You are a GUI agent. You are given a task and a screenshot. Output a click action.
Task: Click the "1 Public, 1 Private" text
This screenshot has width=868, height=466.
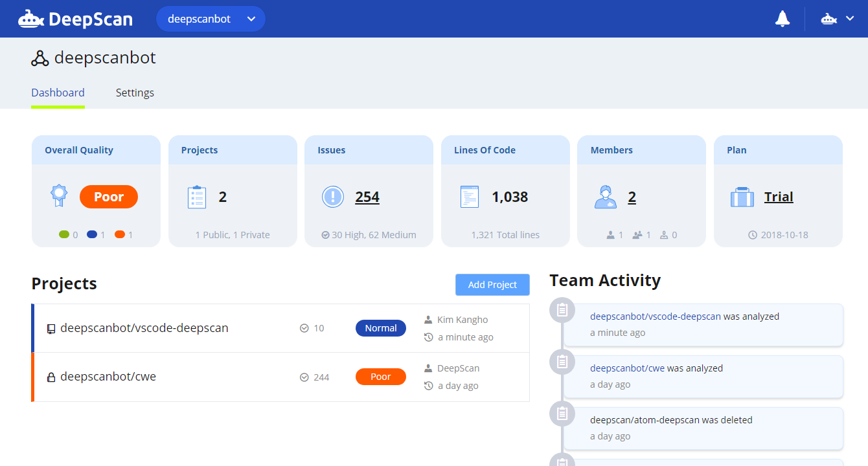233,235
